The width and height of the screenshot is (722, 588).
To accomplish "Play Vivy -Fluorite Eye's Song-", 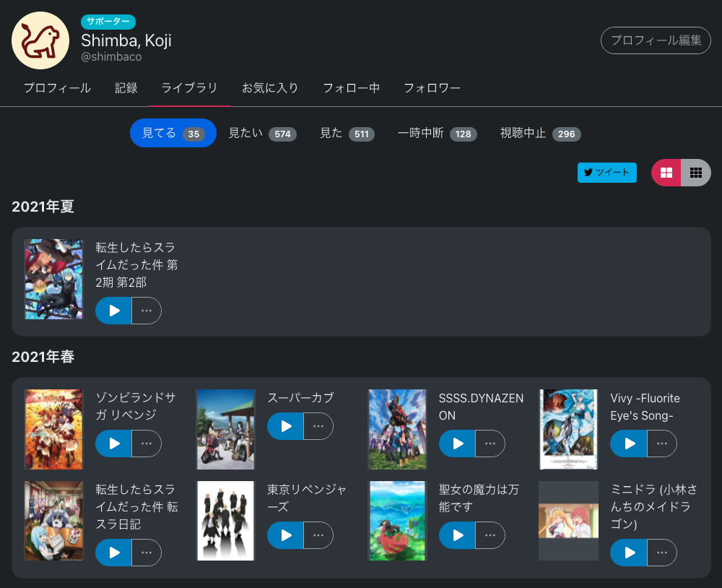I will click(628, 444).
